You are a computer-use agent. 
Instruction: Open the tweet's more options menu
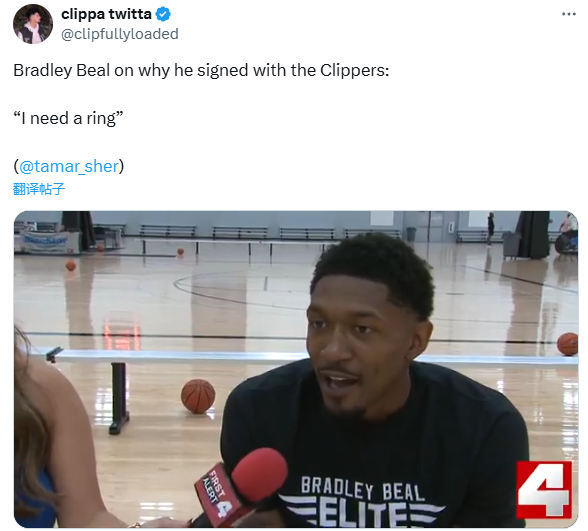click(568, 14)
